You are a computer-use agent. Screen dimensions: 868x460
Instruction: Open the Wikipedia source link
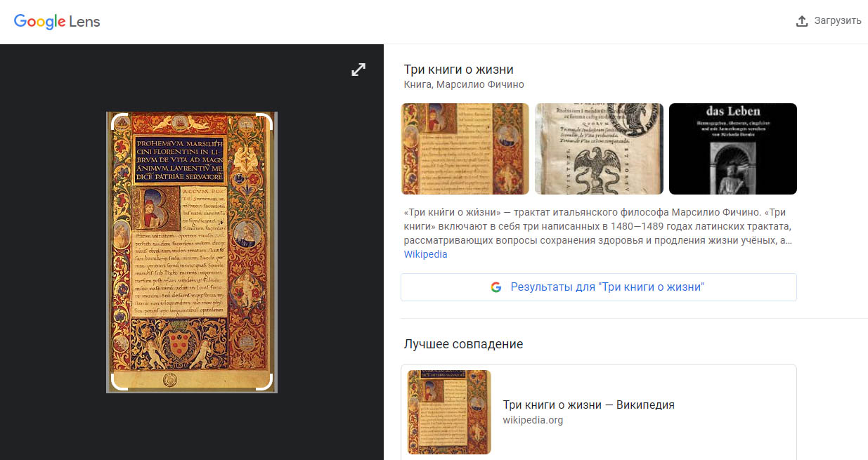coord(425,254)
